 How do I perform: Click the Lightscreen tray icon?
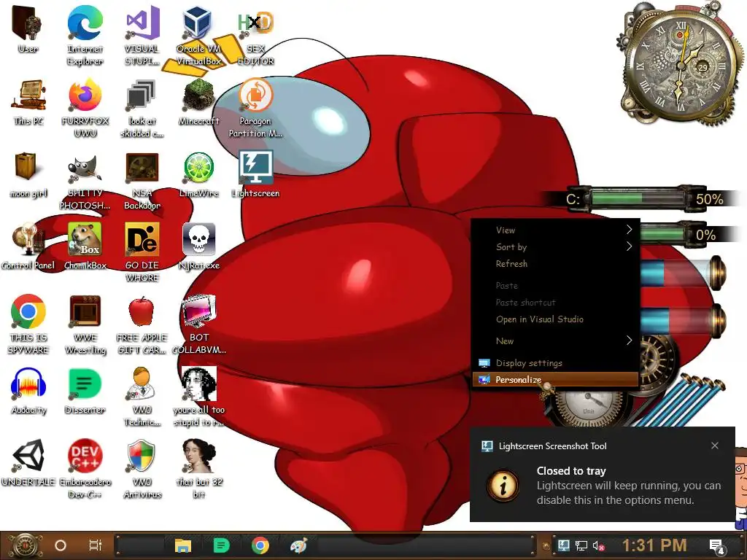(564, 545)
